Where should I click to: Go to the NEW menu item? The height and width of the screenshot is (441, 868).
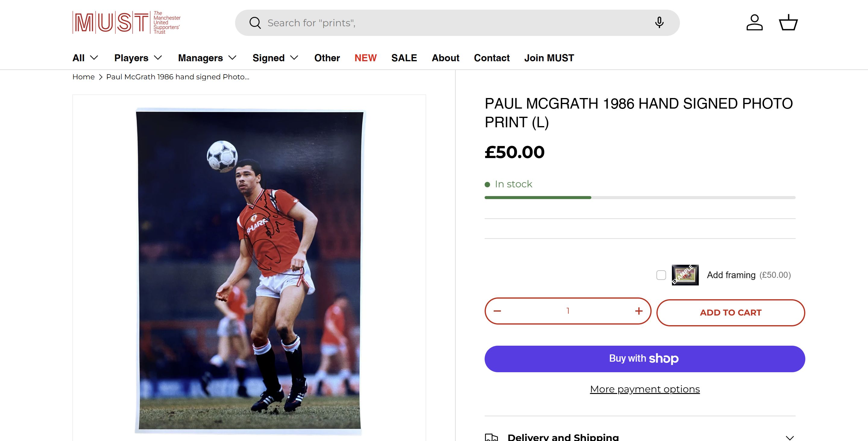365,58
